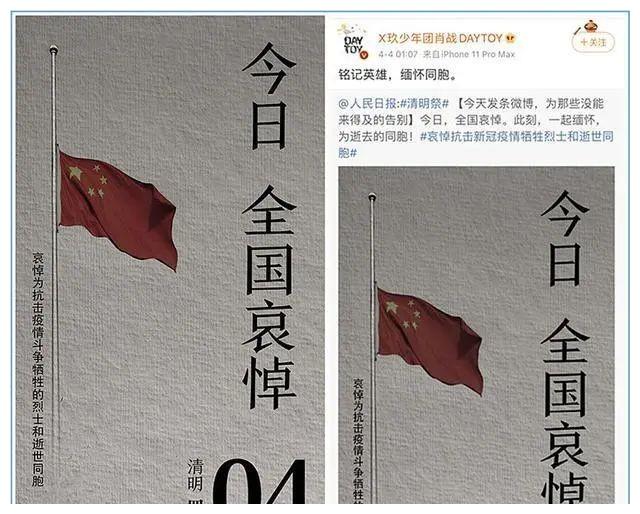Open the X玖少年团肖战DAYTOY username link
Image resolution: width=640 pixels, height=514 pixels.
click(440, 38)
